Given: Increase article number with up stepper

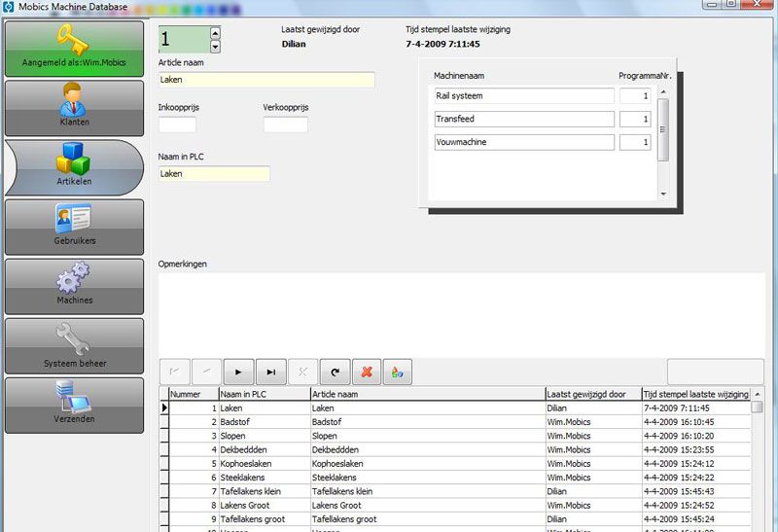Looking at the screenshot, I should (x=215, y=33).
